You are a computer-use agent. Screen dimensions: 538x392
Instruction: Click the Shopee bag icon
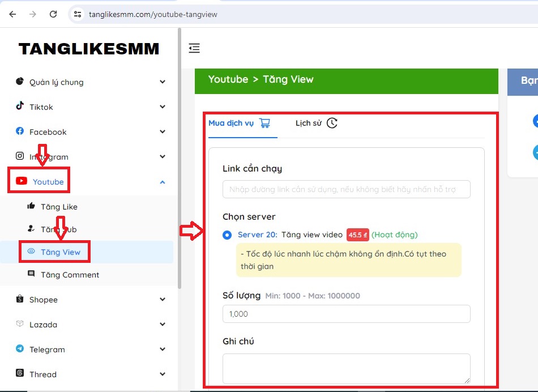pos(20,299)
